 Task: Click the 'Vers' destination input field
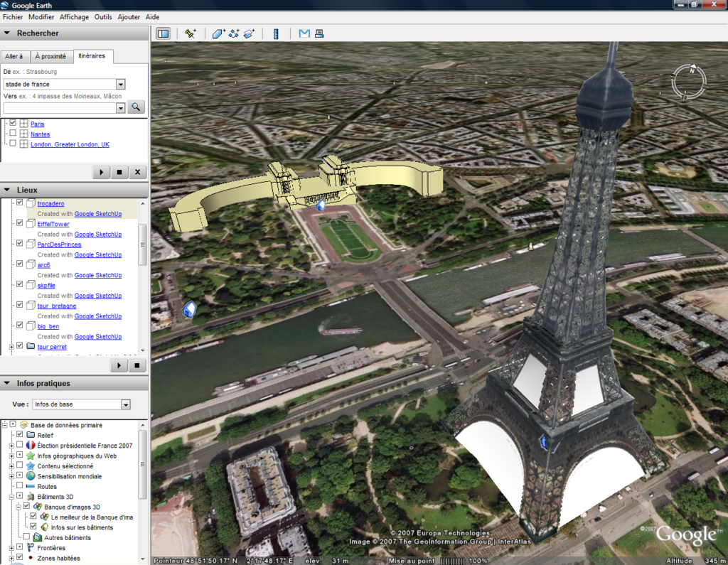(x=60, y=108)
